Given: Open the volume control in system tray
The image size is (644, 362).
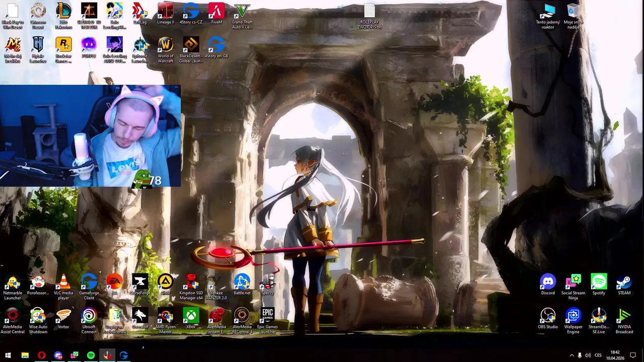Looking at the screenshot, I should (588, 355).
